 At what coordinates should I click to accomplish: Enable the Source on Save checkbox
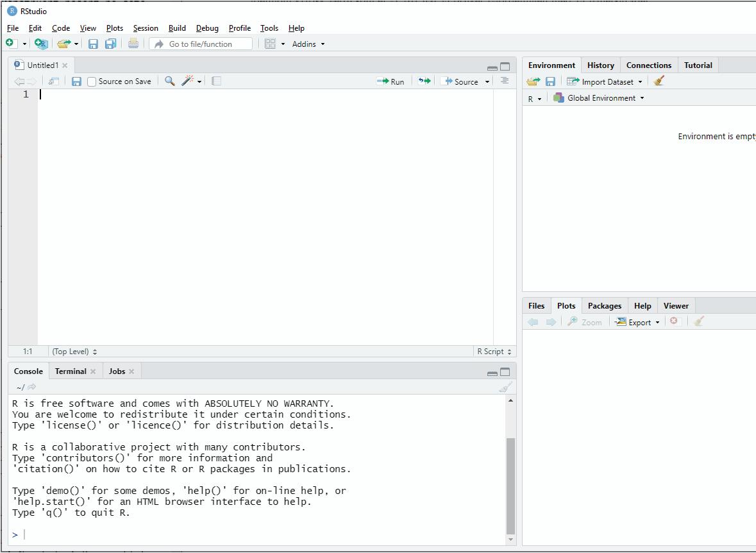coord(92,81)
